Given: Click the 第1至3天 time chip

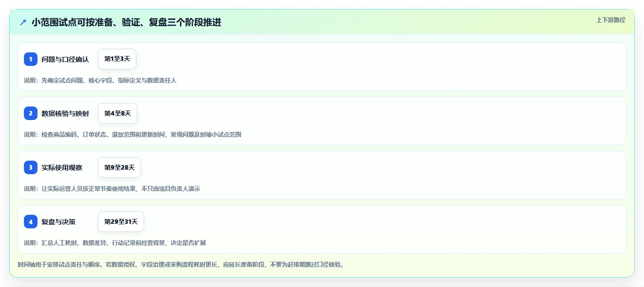Looking at the screenshot, I should coord(117,59).
